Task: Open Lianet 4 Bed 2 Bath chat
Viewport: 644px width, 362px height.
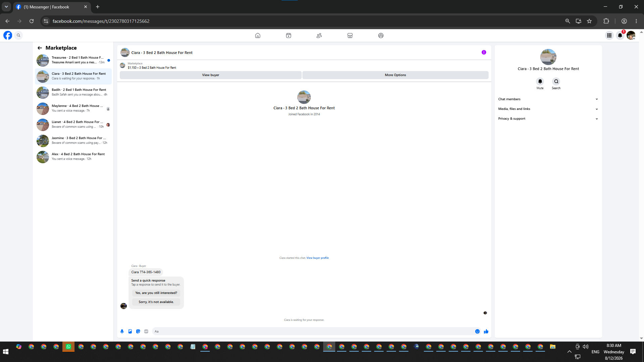Action: click(73, 125)
